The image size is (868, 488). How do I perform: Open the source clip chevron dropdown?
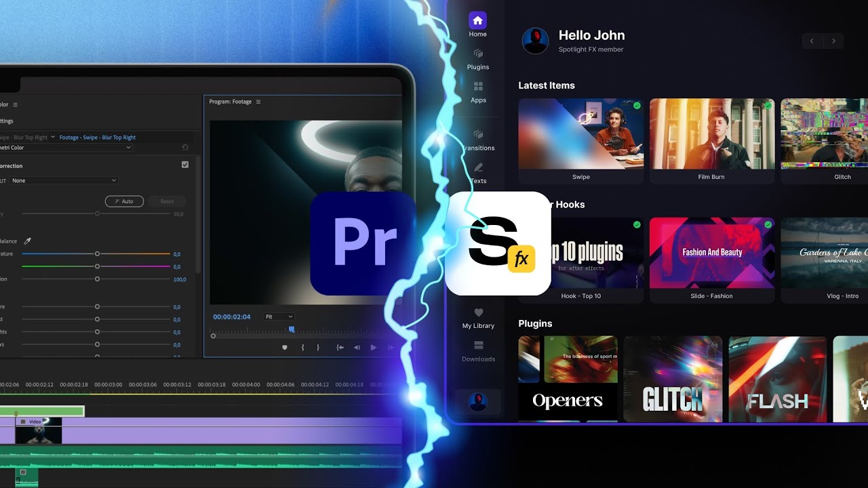pyautogui.click(x=53, y=137)
